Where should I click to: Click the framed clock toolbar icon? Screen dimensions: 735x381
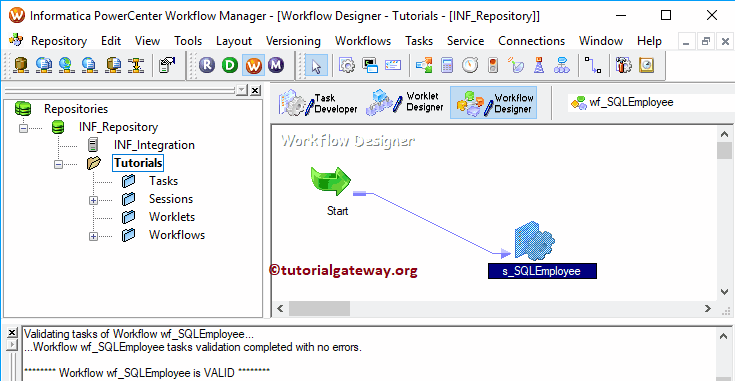tap(646, 65)
